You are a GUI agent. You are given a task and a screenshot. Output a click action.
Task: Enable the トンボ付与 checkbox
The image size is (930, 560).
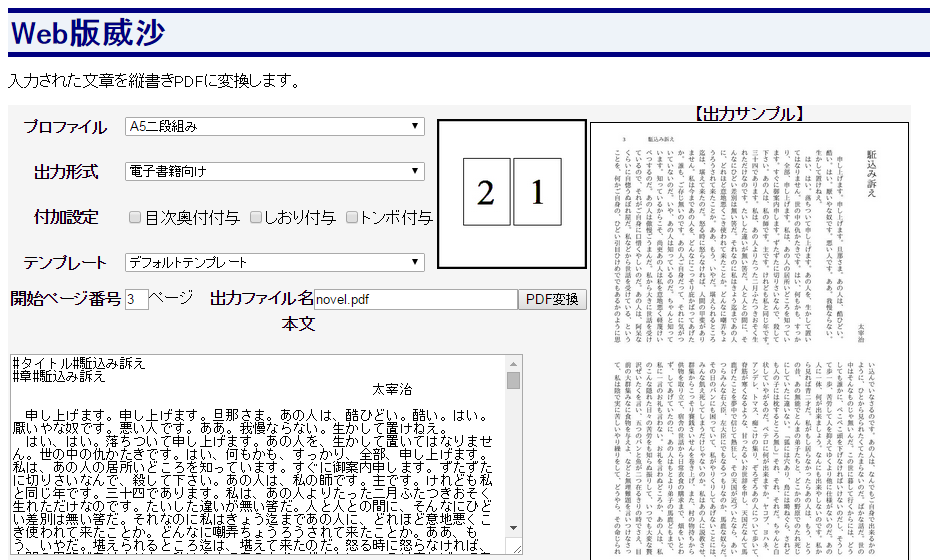[352, 218]
